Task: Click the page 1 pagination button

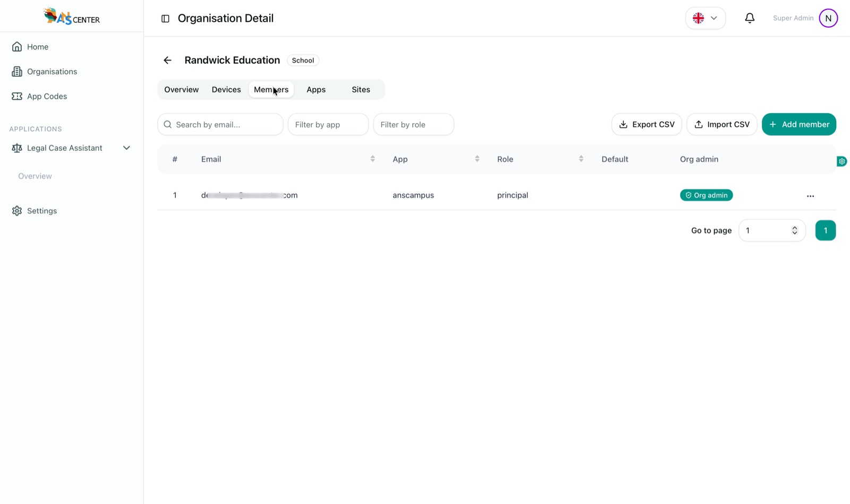Action: [826, 230]
